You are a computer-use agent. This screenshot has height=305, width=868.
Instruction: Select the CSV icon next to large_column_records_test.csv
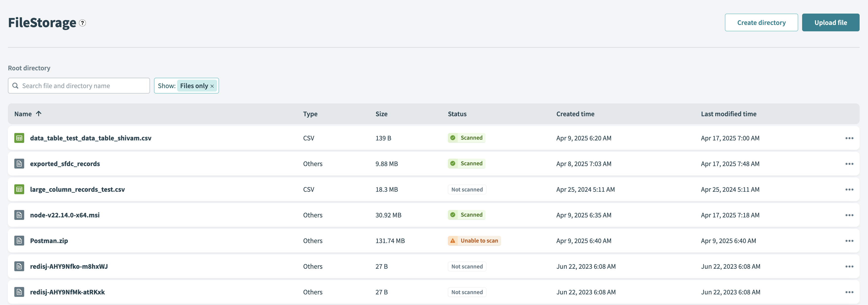point(19,189)
